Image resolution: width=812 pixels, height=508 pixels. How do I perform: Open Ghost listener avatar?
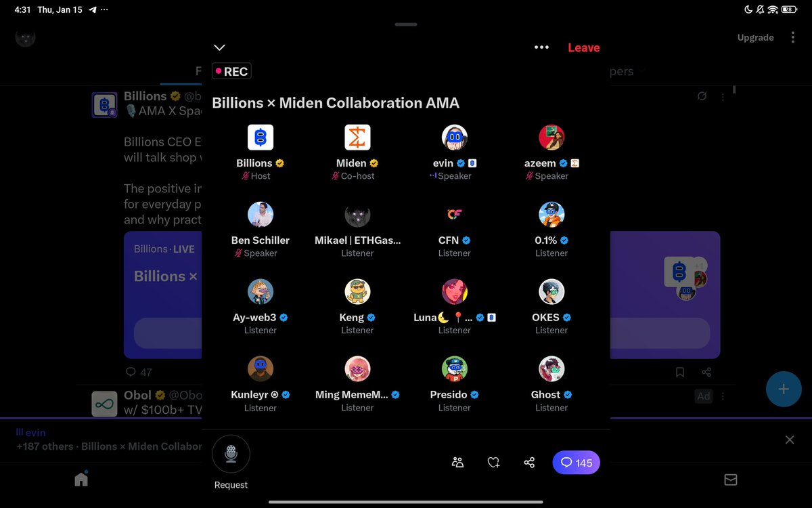551,369
